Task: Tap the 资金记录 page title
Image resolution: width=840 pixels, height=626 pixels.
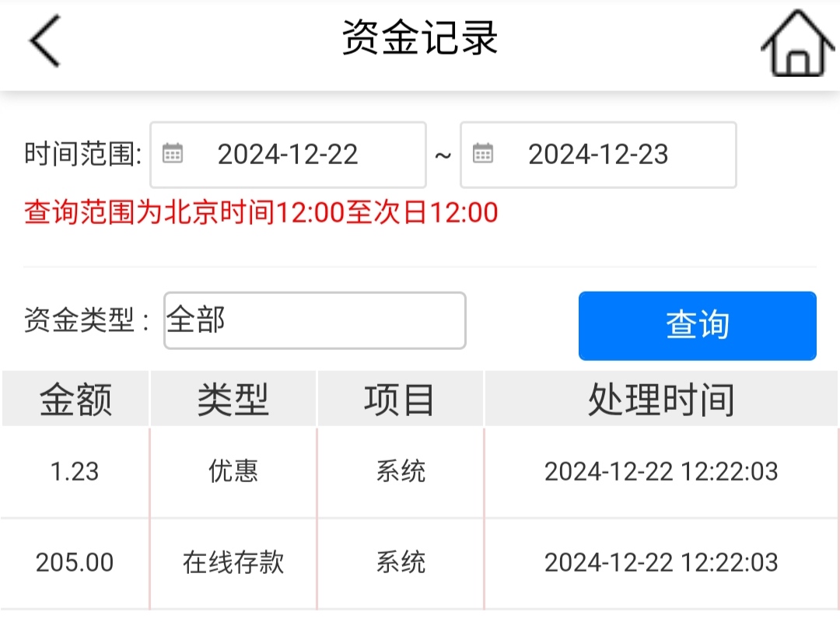Action: pyautogui.click(x=420, y=39)
